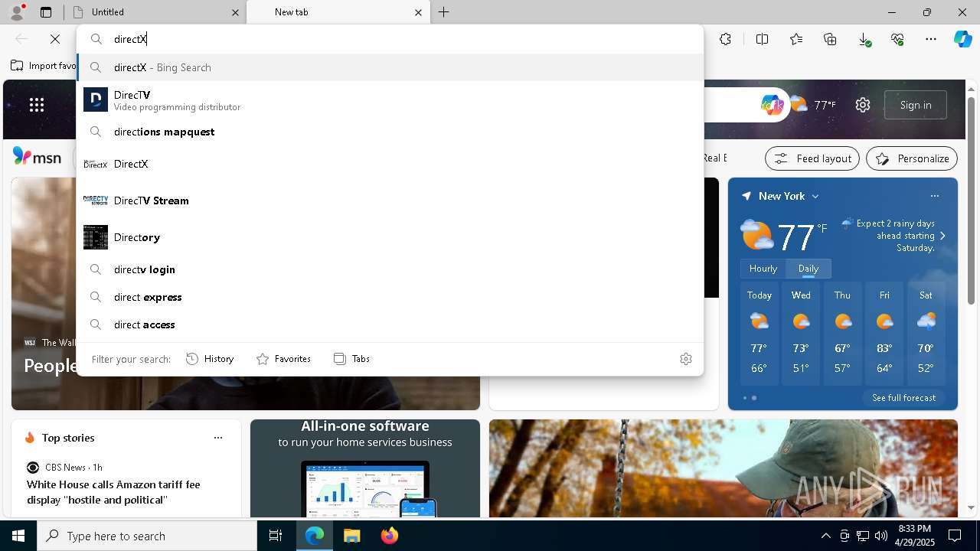Show hidden system tray icons
This screenshot has width=980, height=551.
pyautogui.click(x=825, y=536)
